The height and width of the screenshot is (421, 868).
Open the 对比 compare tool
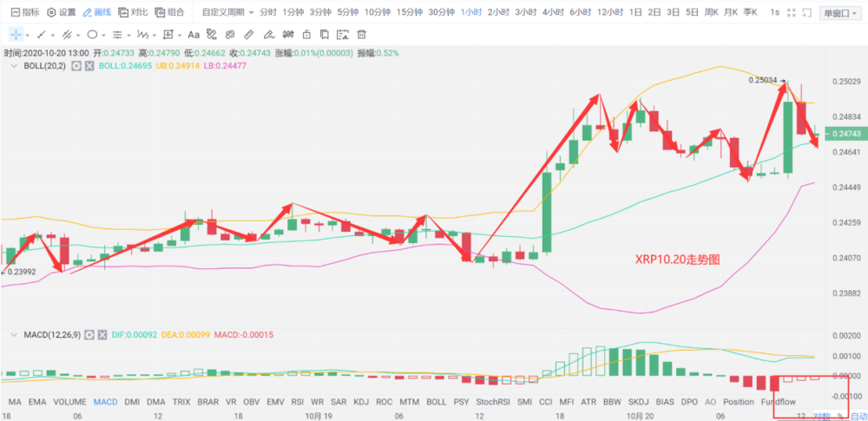pyautogui.click(x=133, y=12)
